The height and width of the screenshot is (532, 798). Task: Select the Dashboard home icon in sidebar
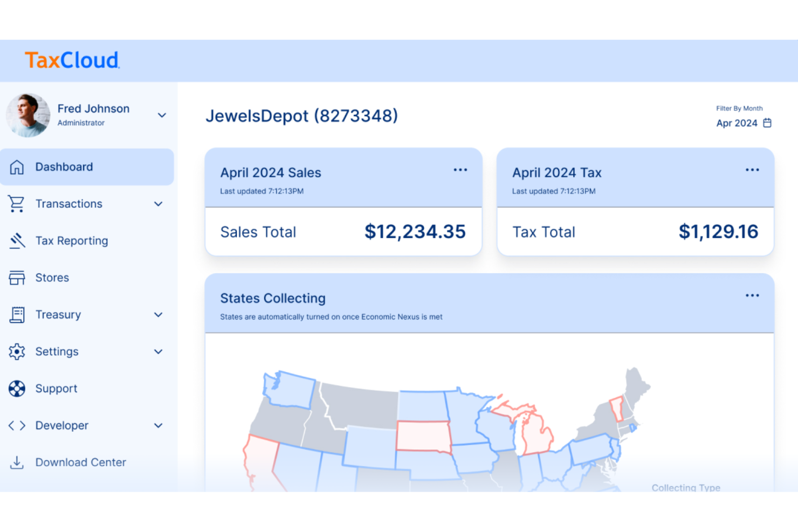tap(17, 167)
